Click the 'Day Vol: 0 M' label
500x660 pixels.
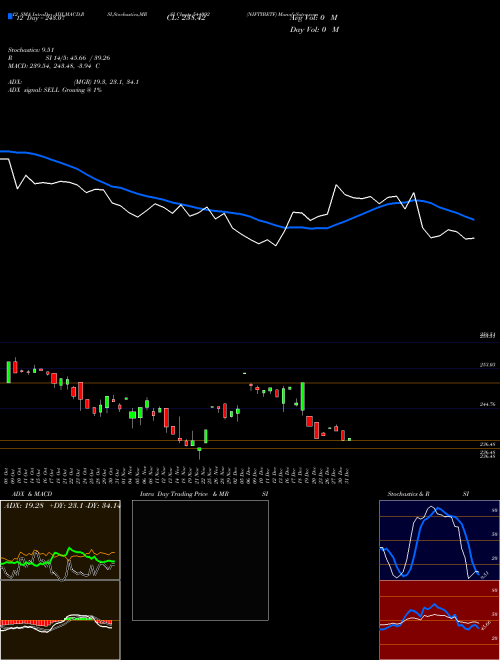coord(314,30)
